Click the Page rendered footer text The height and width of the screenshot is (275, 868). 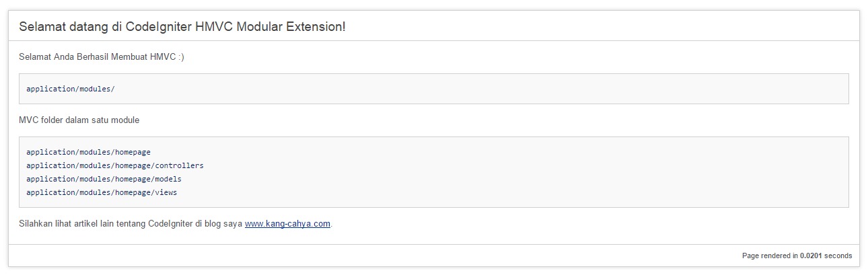click(x=797, y=256)
